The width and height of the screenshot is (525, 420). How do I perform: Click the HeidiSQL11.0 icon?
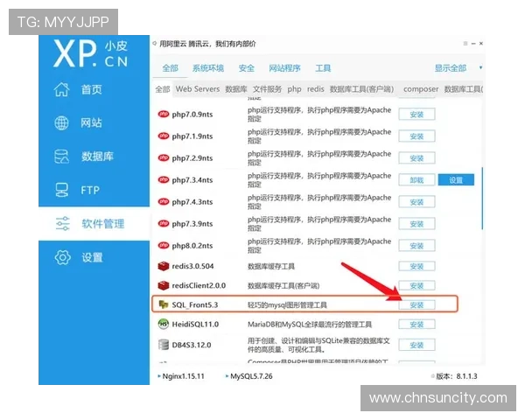[164, 324]
